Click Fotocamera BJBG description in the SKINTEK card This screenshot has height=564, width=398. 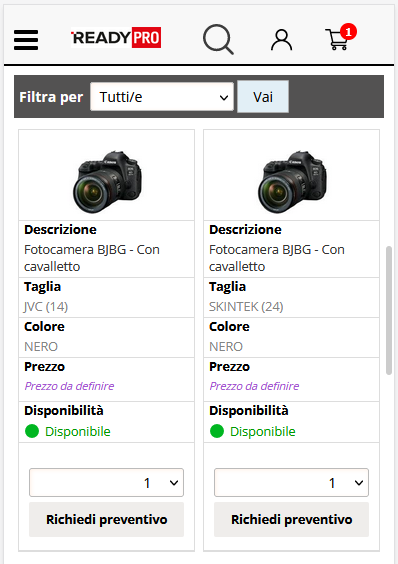tap(277, 258)
